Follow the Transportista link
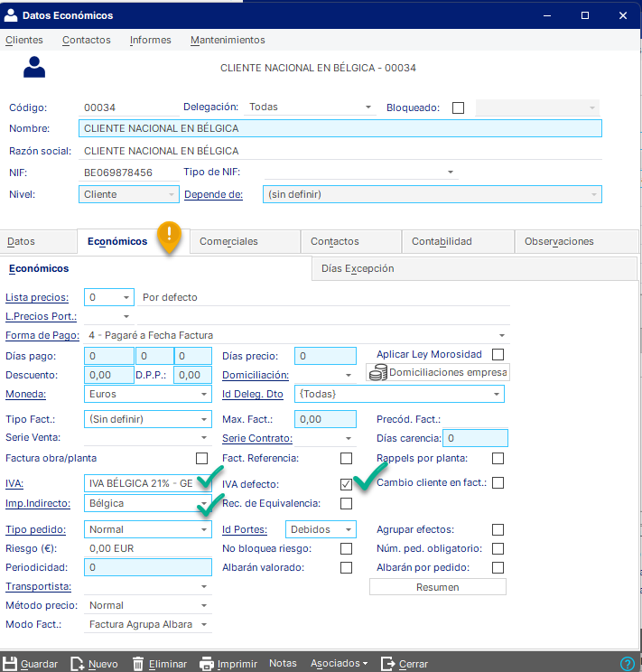This screenshot has width=642, height=672. 38,586
